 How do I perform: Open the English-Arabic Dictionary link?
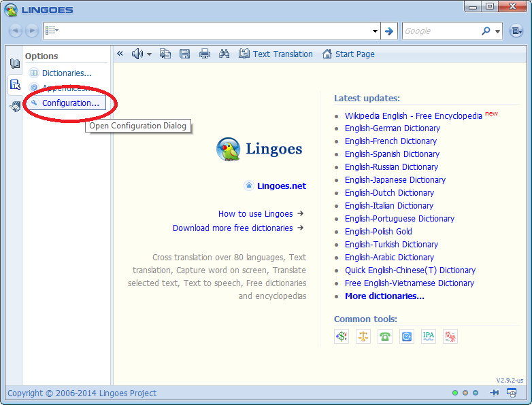tap(390, 257)
